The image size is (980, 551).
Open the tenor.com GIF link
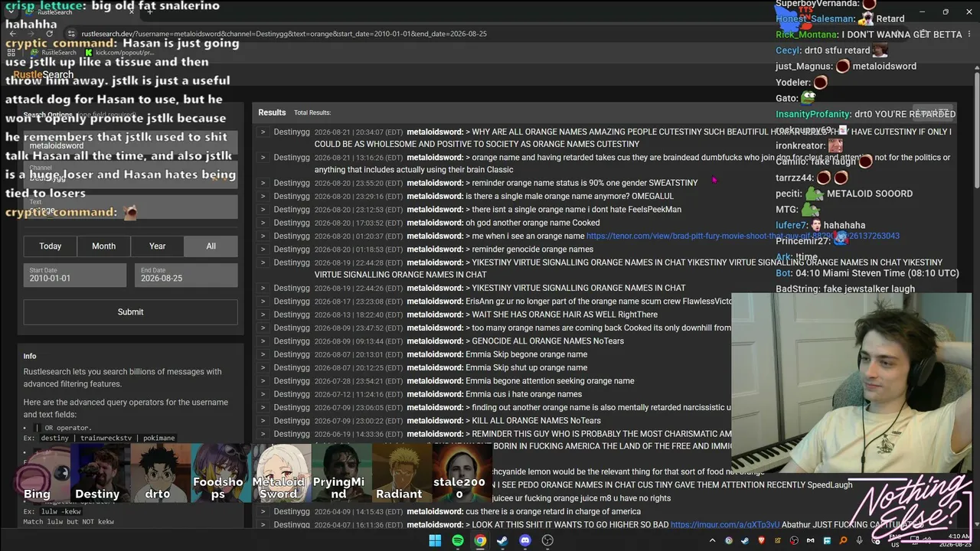point(743,236)
